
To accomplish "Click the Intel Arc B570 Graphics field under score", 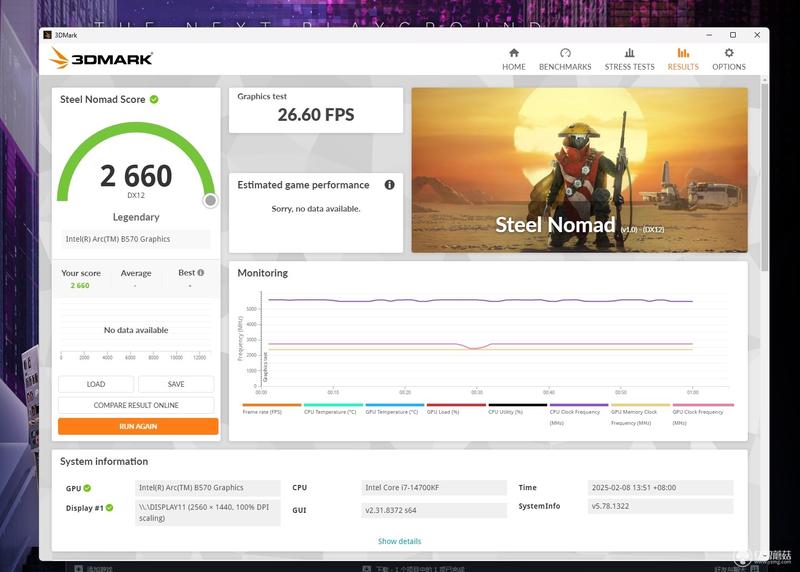I will click(x=136, y=239).
